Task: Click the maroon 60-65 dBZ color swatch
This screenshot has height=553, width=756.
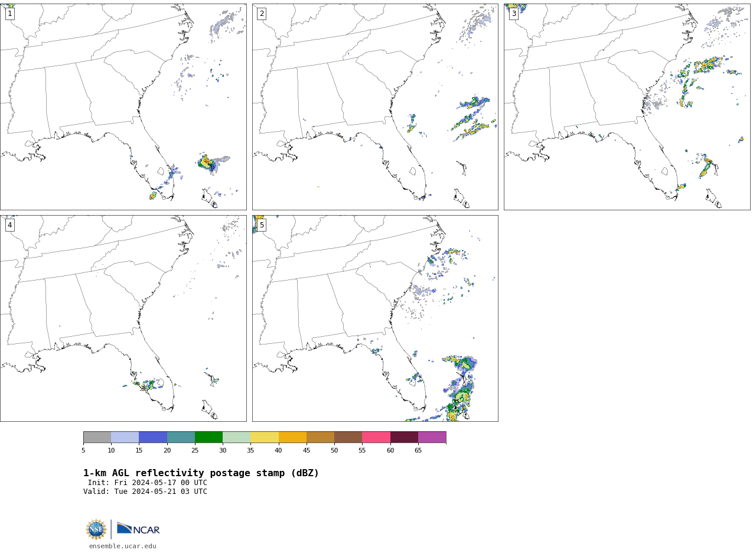Action: [404, 437]
